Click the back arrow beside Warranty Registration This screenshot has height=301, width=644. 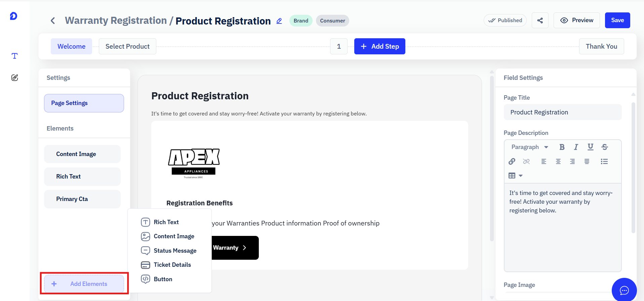click(53, 21)
